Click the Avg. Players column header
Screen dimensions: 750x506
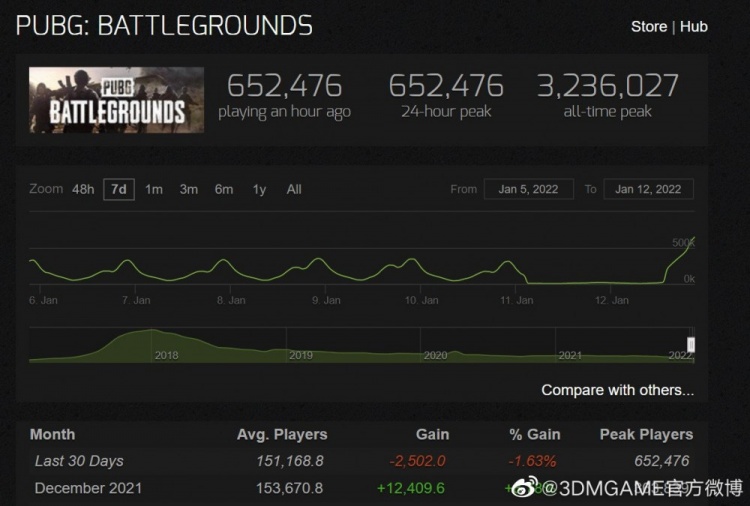[282, 434]
